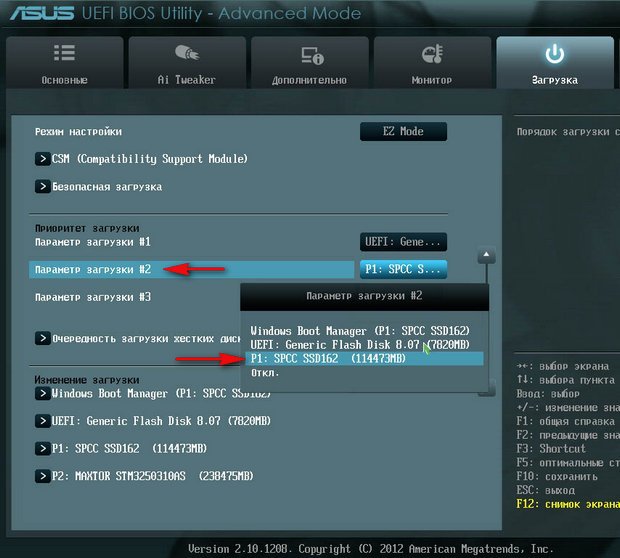This screenshot has height=558, width=620.
Task: Select P1: SPCC SSD162 (114473MB) popup entry
Action: point(364,359)
